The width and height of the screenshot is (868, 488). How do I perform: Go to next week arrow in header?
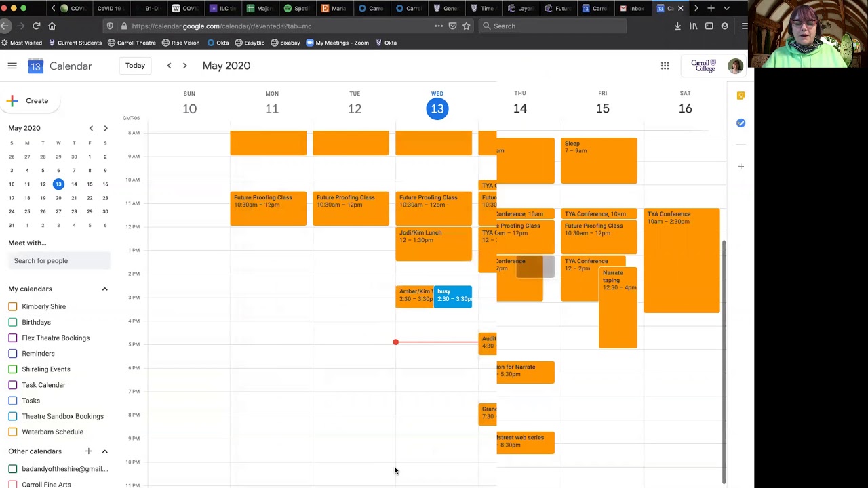coord(184,66)
